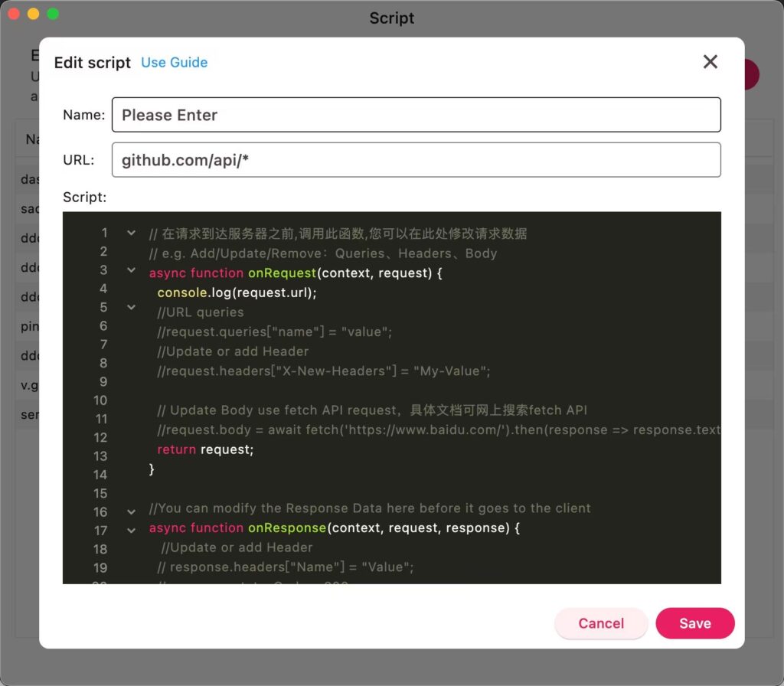Click the Script window title bar

(392, 18)
